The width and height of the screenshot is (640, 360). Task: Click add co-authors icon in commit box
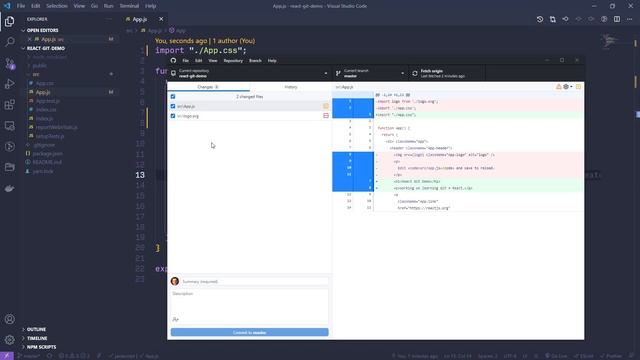tap(176, 319)
